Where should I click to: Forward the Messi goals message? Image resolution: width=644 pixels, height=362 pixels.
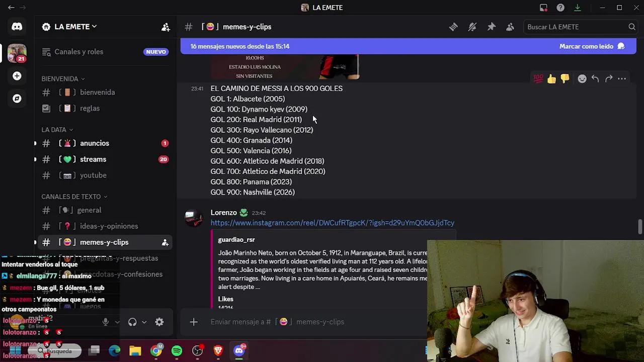click(x=609, y=78)
